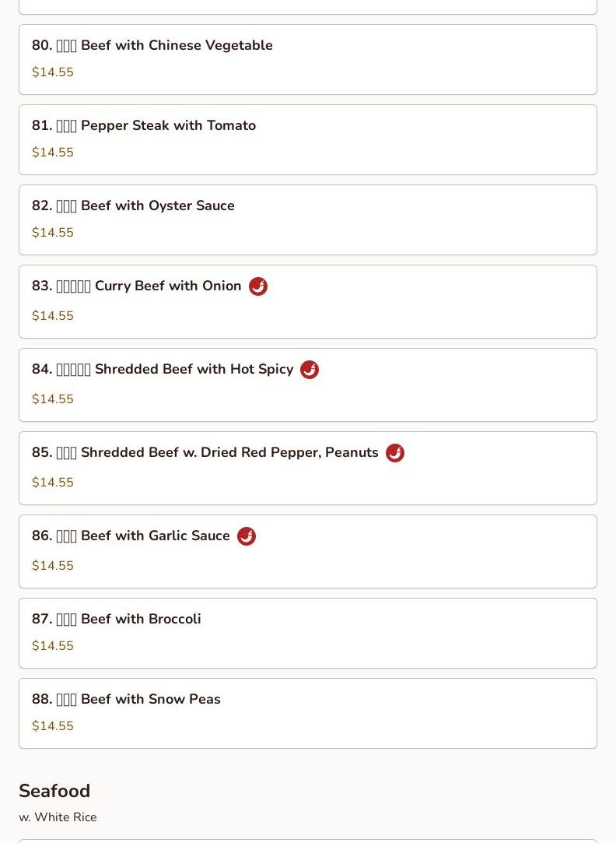This screenshot has height=843, width=616.
Task: Click the Seafood section heading
Action: 54,791
